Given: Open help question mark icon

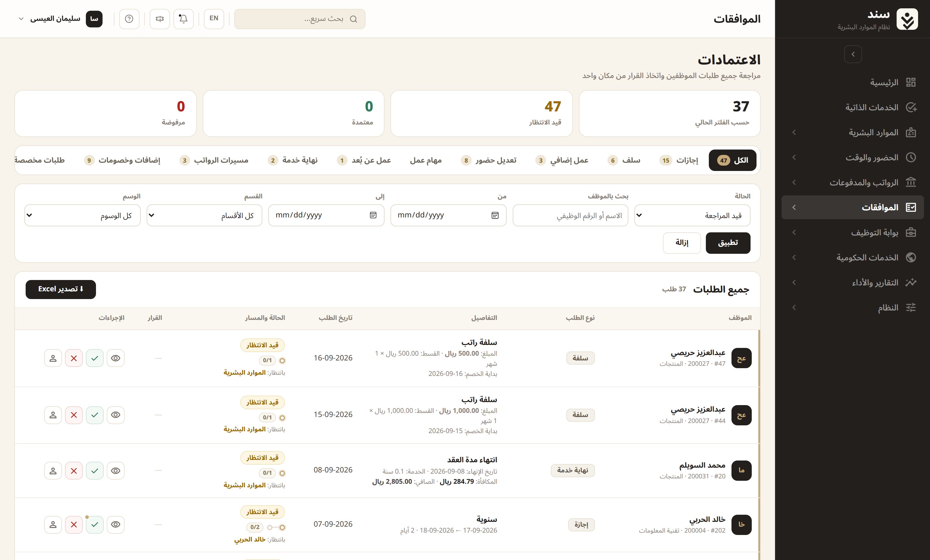Looking at the screenshot, I should (129, 19).
